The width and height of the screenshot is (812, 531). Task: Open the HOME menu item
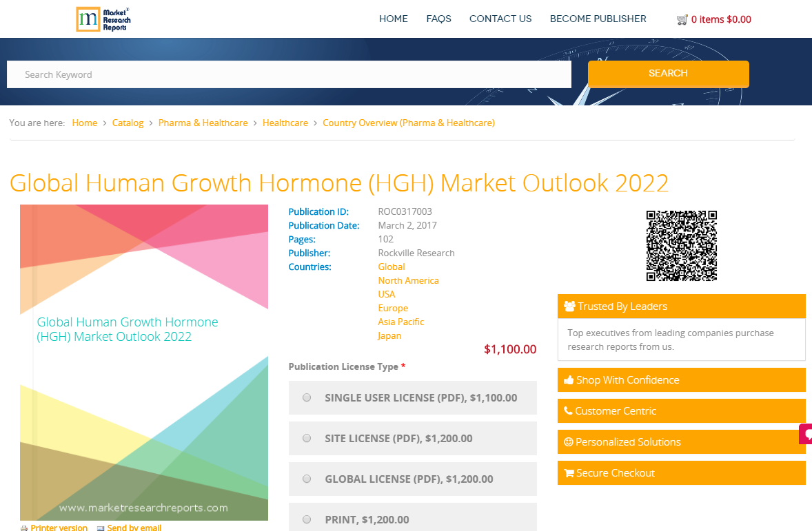click(393, 19)
